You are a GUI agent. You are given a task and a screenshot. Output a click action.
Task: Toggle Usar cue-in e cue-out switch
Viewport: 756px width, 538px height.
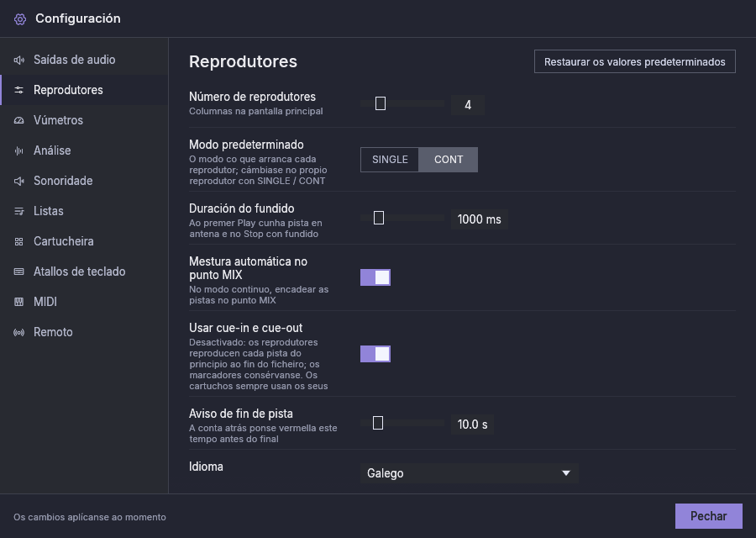coord(375,354)
